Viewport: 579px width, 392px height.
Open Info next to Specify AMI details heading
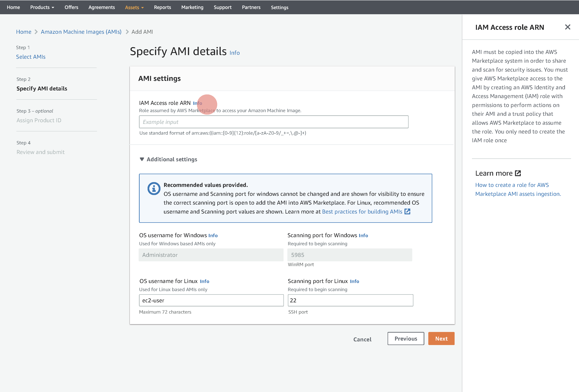tap(234, 53)
